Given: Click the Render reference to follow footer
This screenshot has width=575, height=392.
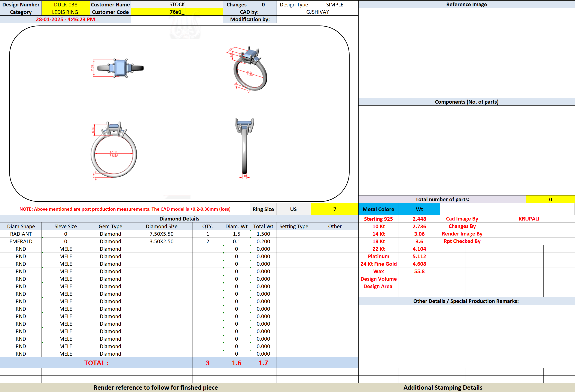Looking at the screenshot, I should (x=155, y=387).
